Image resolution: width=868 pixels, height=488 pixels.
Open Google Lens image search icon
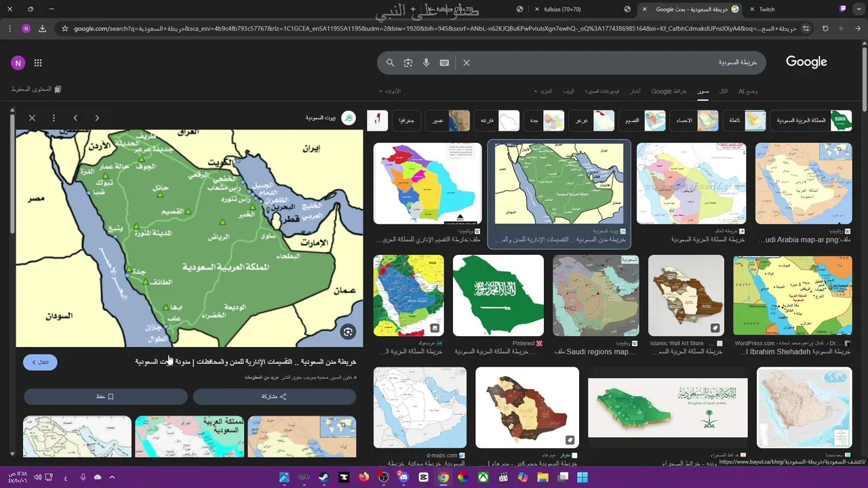coord(408,62)
